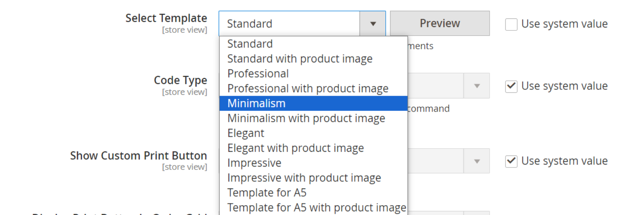644x215 pixels.
Task: Uncheck Use system value for Code Type
Action: point(511,87)
